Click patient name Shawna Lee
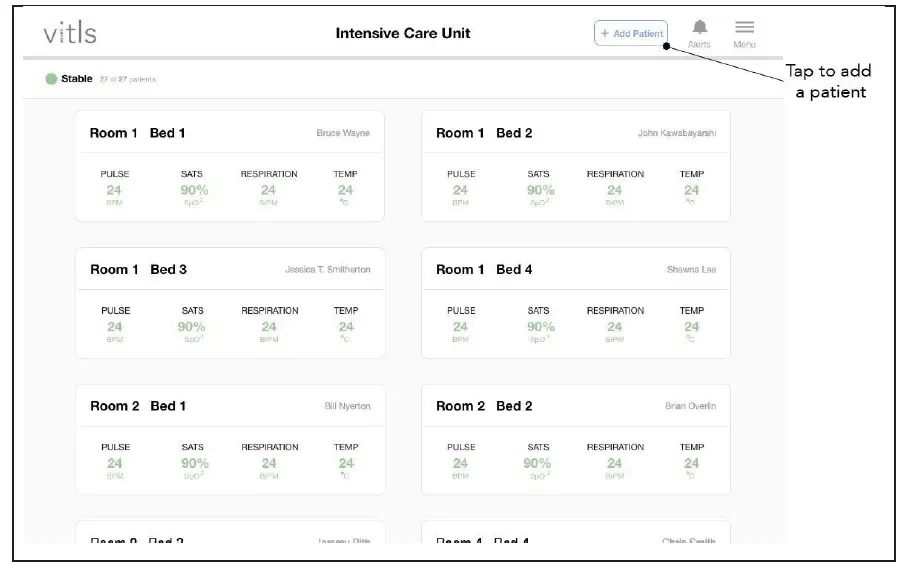 coord(691,270)
